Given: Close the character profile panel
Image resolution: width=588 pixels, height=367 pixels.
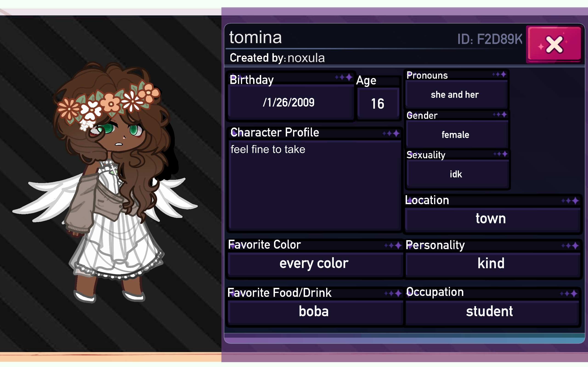Looking at the screenshot, I should click(x=554, y=44).
